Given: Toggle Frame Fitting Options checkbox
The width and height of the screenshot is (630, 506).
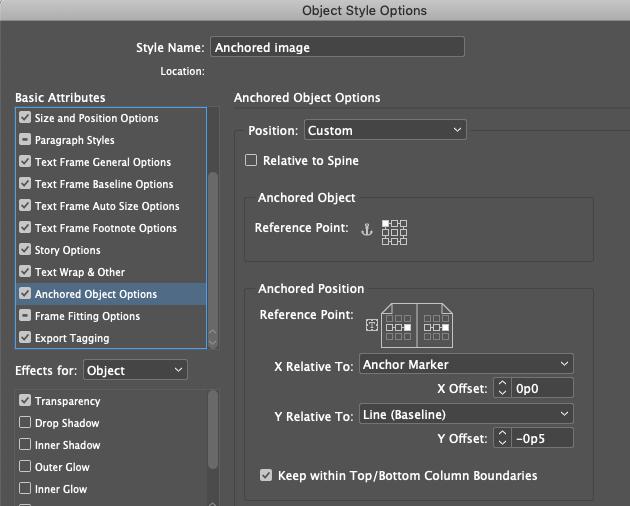Looking at the screenshot, I should (x=25, y=315).
